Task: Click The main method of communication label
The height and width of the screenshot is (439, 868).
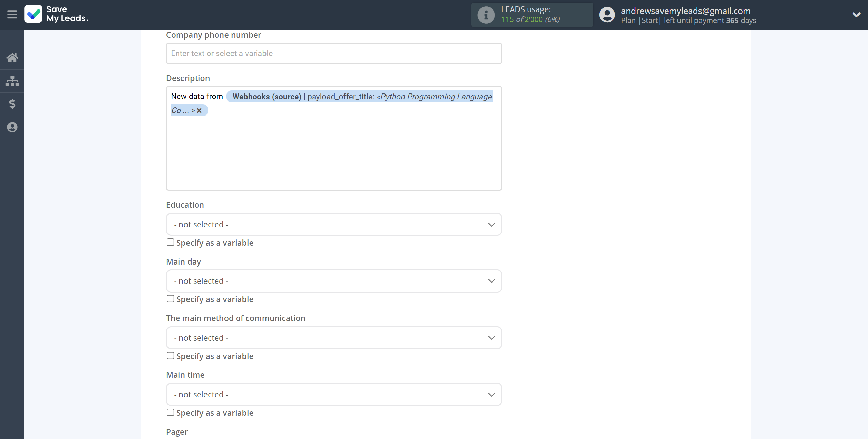Action: pos(236,318)
